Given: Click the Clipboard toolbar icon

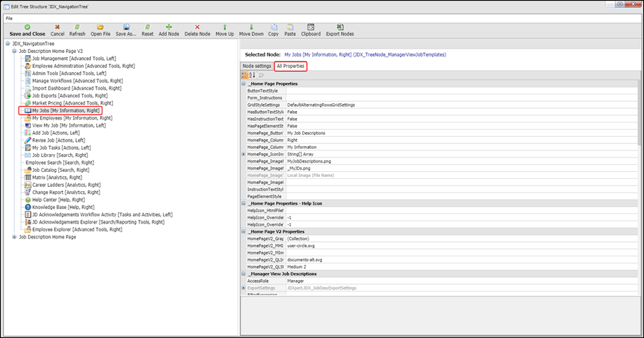Looking at the screenshot, I should pos(311,26).
